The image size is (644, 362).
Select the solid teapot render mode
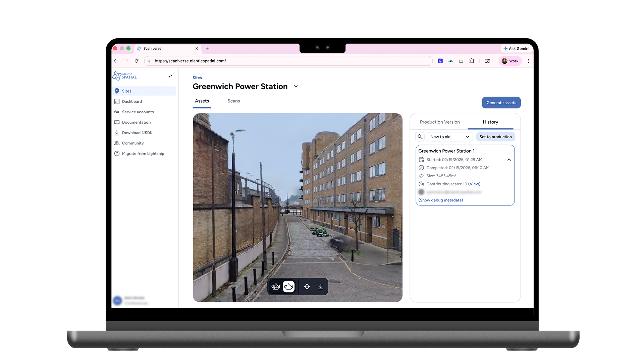click(x=288, y=287)
